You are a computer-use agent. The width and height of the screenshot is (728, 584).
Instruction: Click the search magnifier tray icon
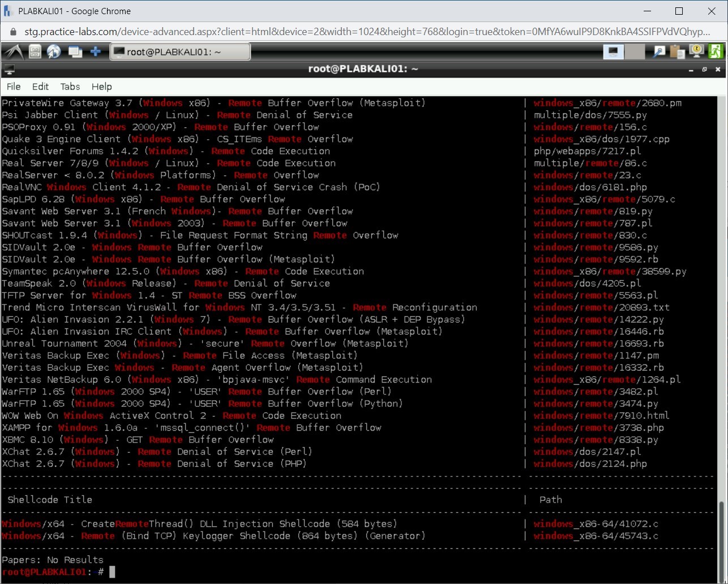pos(660,52)
